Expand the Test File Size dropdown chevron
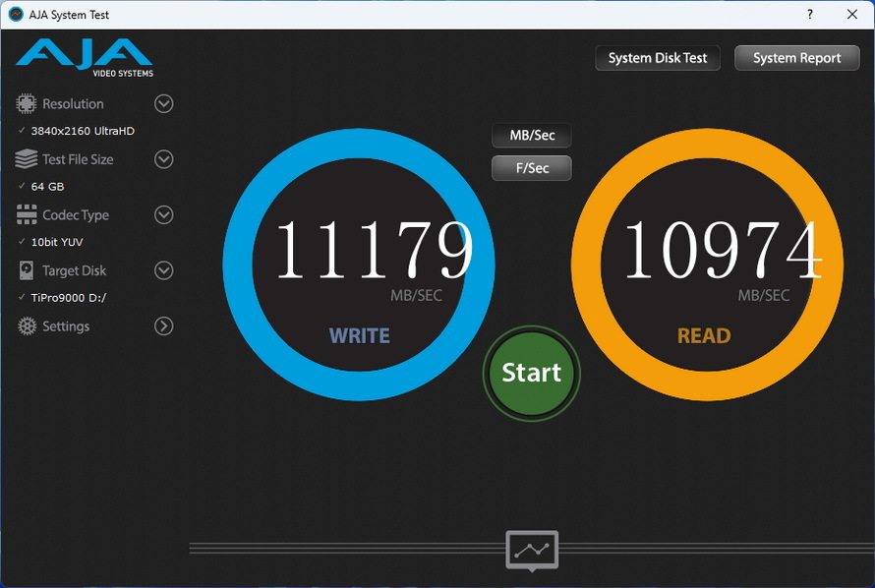This screenshot has width=875, height=588. [x=163, y=159]
